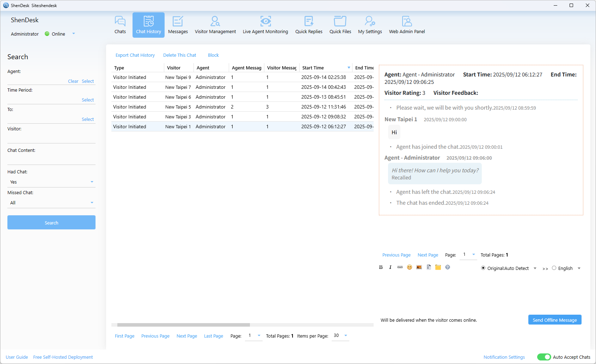Click the Send Offline Message button
This screenshot has width=596, height=364.
point(554,320)
